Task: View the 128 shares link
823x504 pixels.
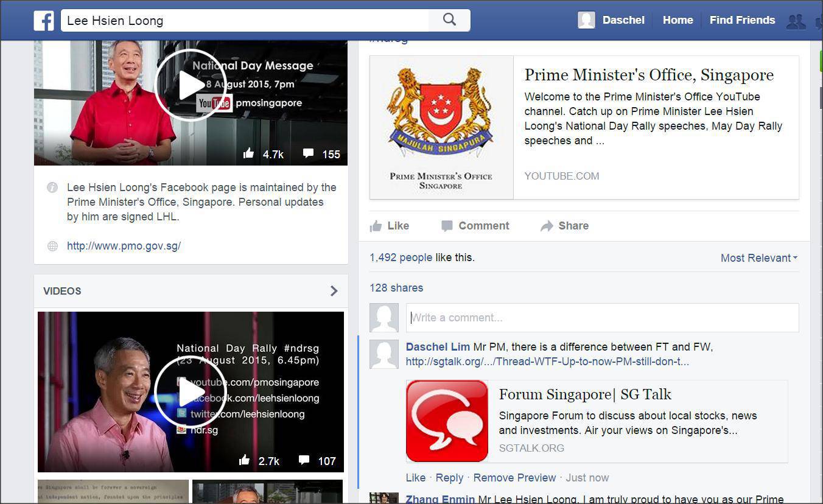Action: pyautogui.click(x=396, y=288)
